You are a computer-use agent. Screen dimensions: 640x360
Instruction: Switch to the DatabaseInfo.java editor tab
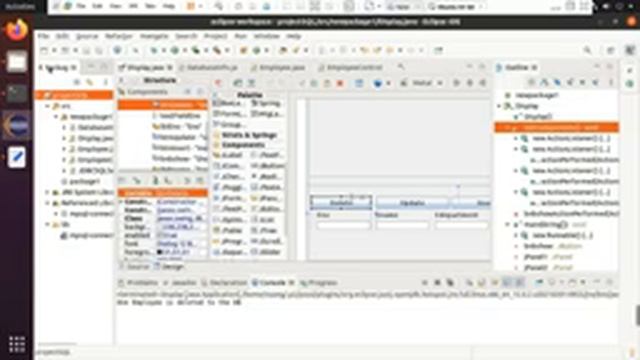pyautogui.click(x=209, y=67)
